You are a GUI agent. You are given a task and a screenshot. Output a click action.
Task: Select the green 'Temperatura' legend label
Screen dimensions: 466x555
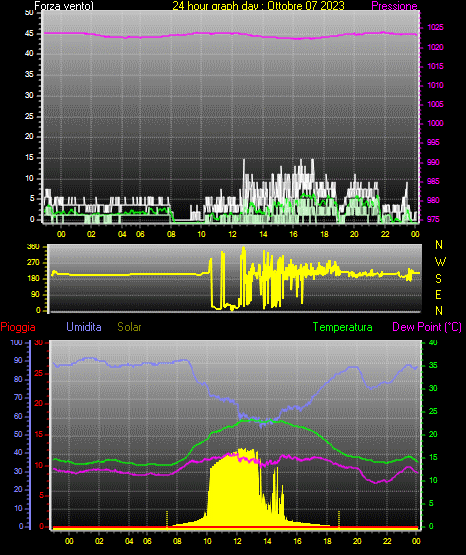[x=343, y=327]
